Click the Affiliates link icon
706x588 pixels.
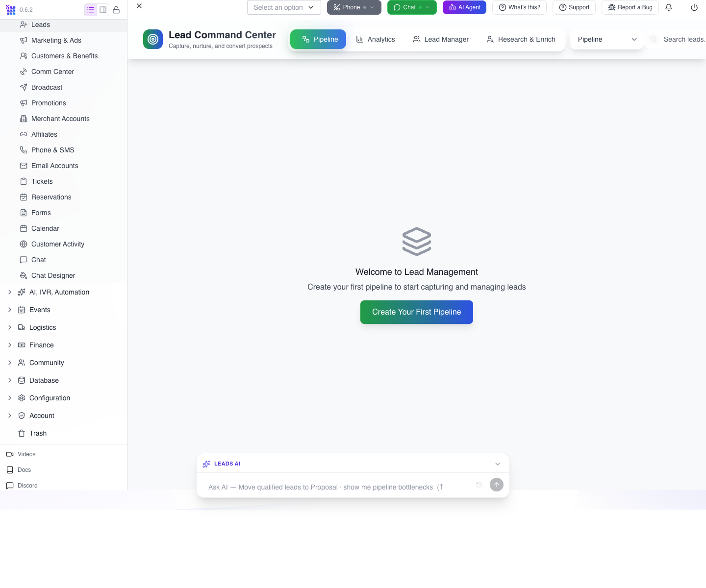pos(24,134)
